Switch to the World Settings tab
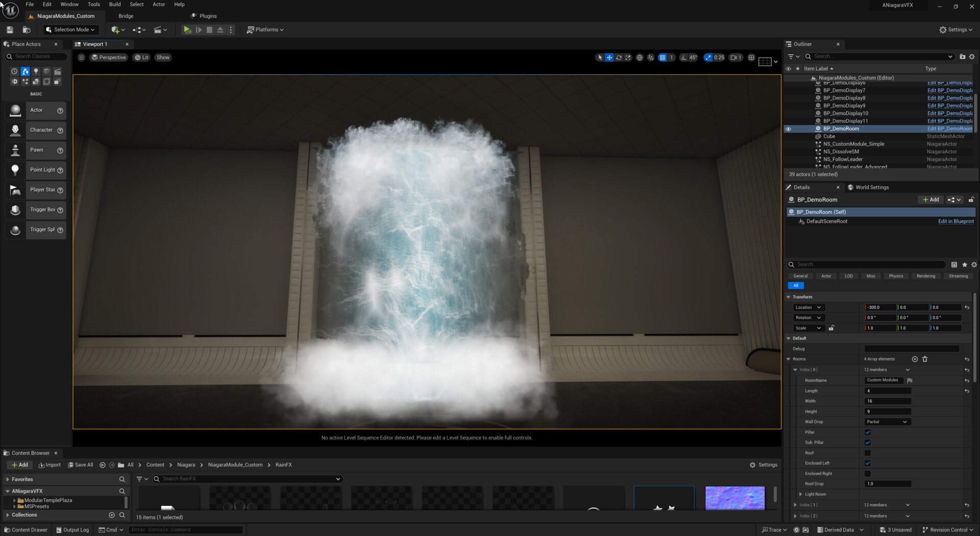 coord(869,187)
